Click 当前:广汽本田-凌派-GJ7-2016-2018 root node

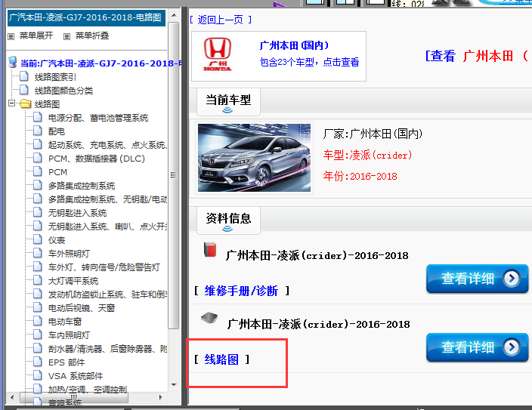click(101, 63)
